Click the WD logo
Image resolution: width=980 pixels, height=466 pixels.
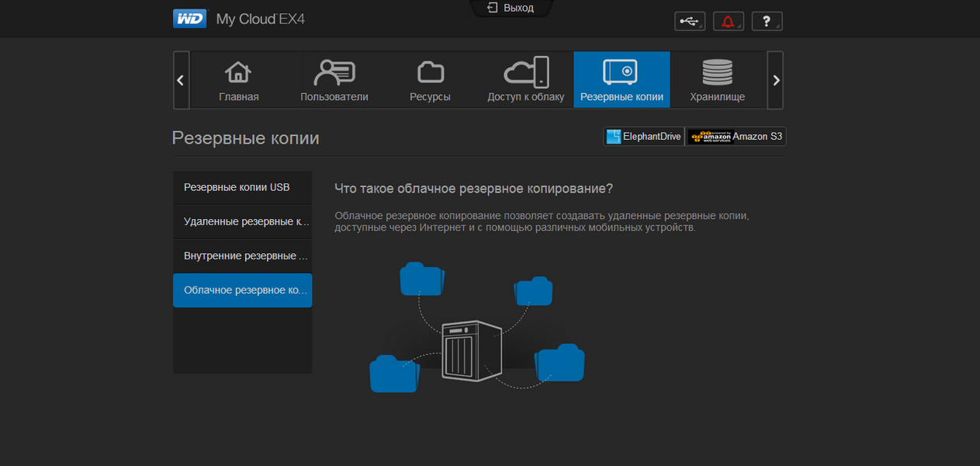[189, 19]
